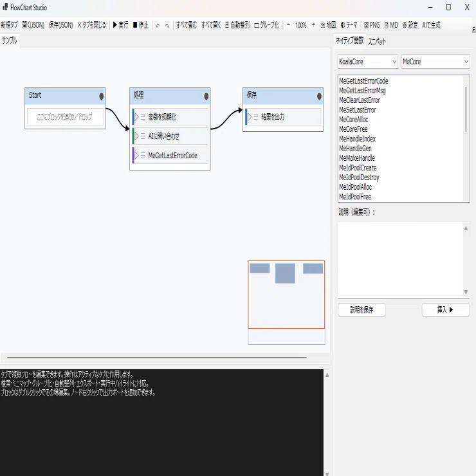Expand all nodes with すべて開く
This screenshot has width=476, height=476.
[x=211, y=25]
